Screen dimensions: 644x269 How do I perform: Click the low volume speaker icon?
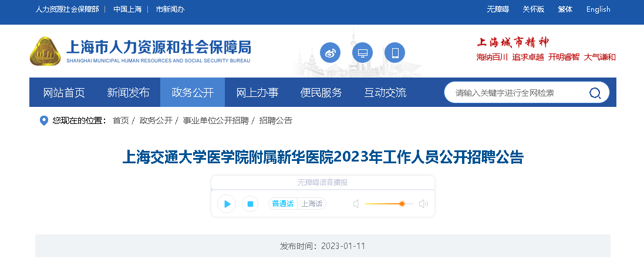pyautogui.click(x=356, y=204)
